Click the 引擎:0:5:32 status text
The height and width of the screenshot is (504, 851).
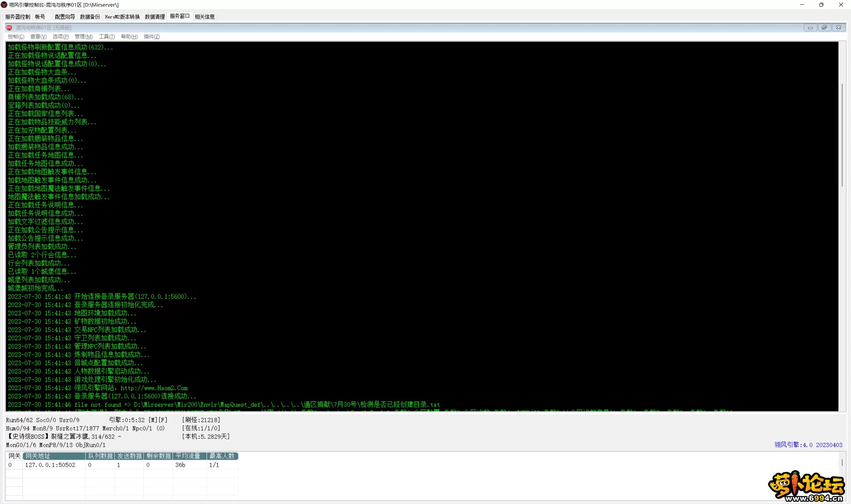pos(138,420)
